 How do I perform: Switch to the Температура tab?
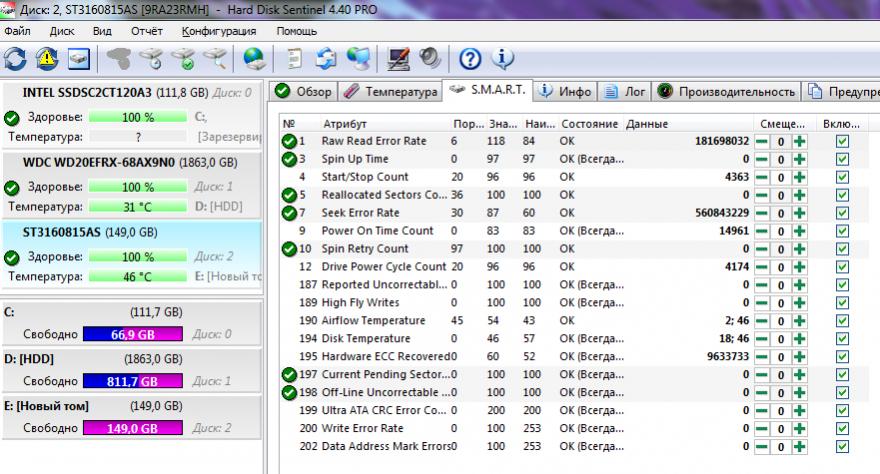(x=391, y=92)
